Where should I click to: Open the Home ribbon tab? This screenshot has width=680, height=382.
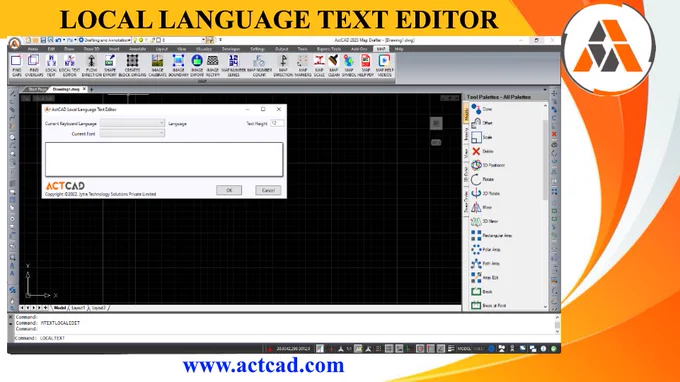tap(33, 49)
